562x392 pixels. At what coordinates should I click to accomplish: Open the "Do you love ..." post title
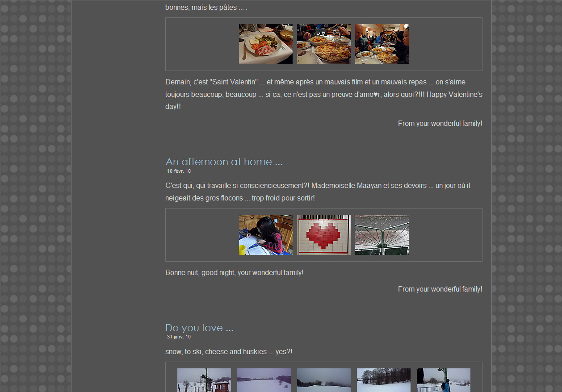click(x=199, y=328)
